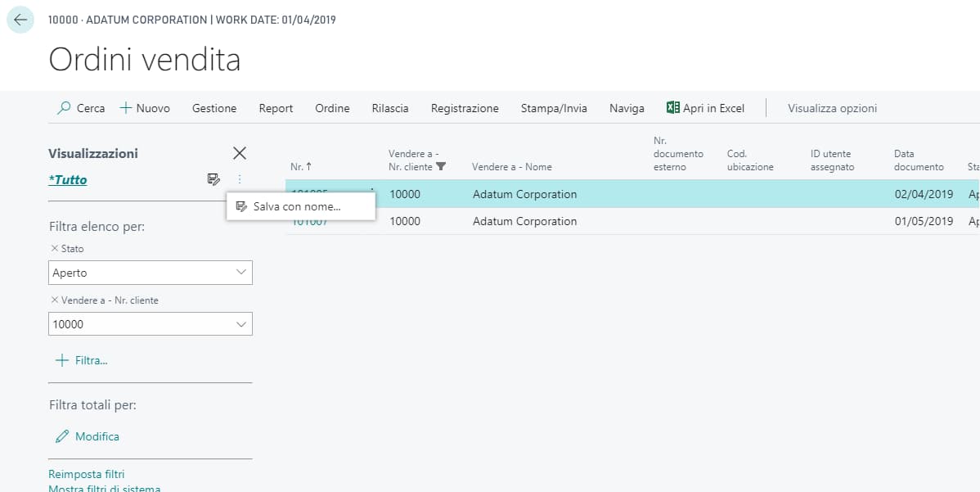
Task: Click the save view icon beside Tutto
Action: [x=214, y=180]
